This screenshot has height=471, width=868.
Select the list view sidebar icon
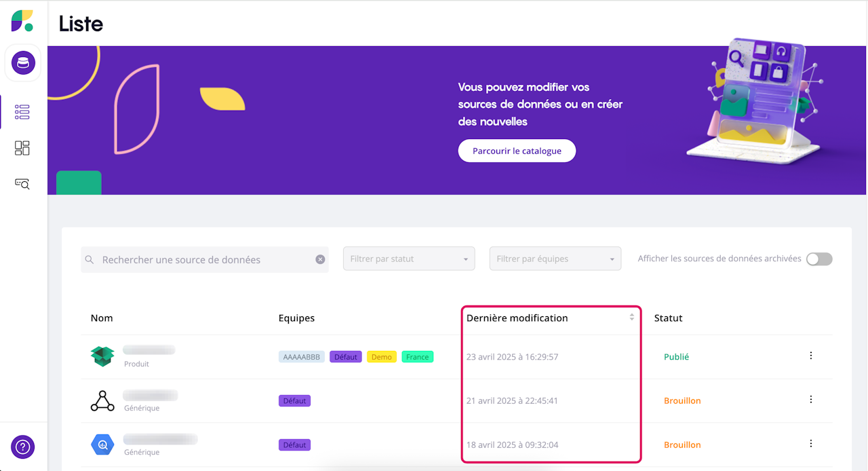pyautogui.click(x=22, y=112)
